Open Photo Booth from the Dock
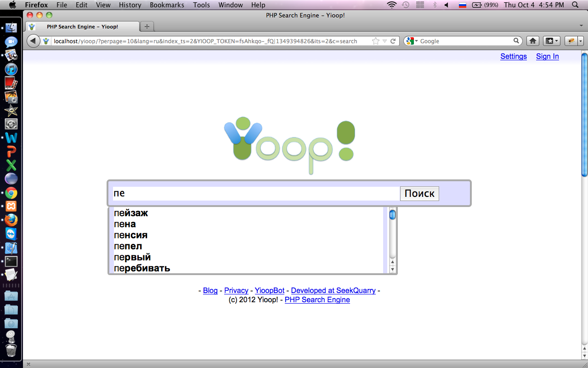 click(x=11, y=83)
